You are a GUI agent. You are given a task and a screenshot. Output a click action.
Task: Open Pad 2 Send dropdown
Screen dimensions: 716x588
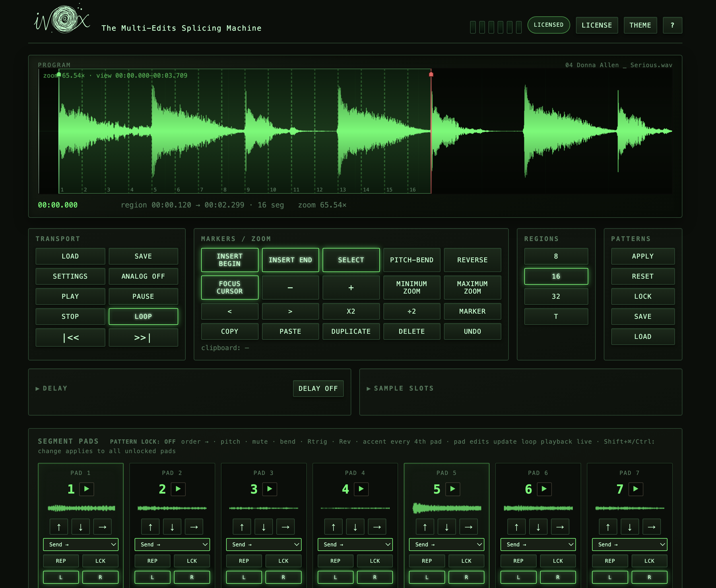click(x=172, y=544)
